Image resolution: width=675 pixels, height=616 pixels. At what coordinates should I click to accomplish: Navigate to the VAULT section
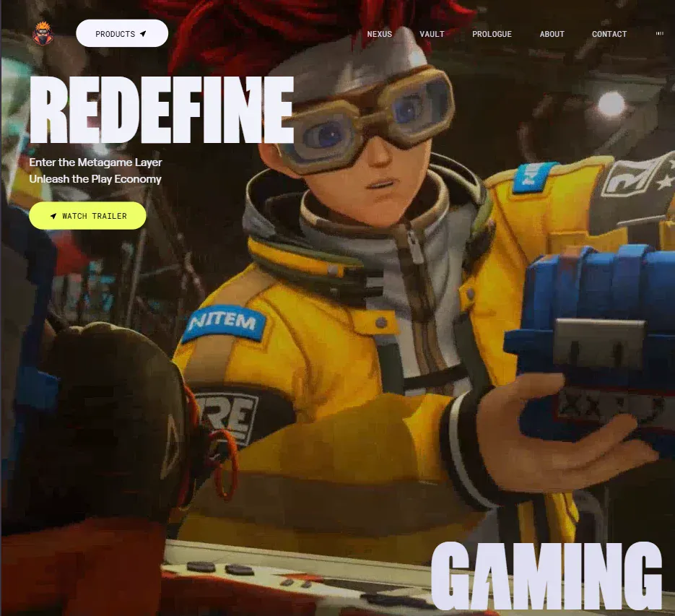(432, 34)
